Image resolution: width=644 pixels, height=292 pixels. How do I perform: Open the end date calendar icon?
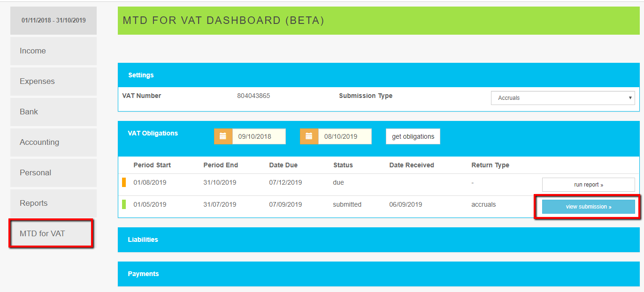tap(309, 136)
